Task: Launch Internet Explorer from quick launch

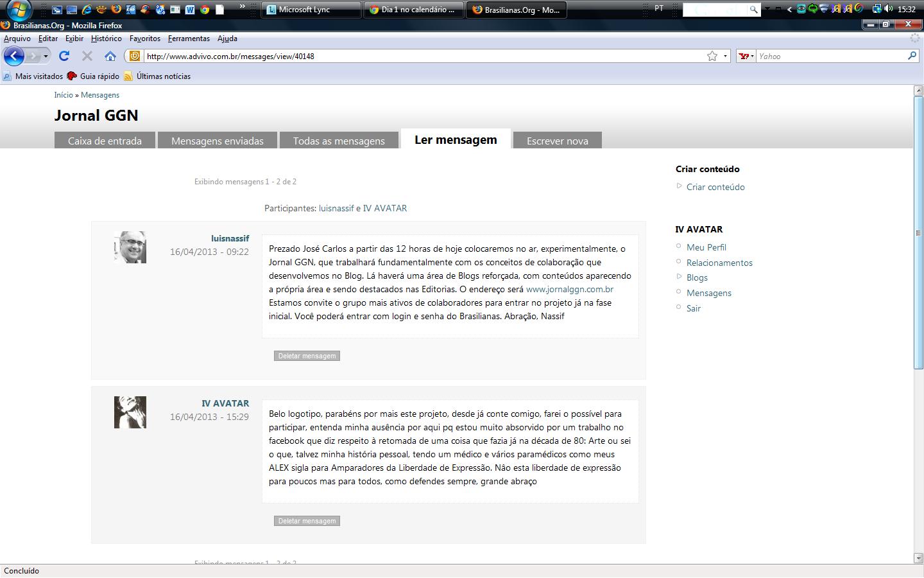Action: point(87,10)
